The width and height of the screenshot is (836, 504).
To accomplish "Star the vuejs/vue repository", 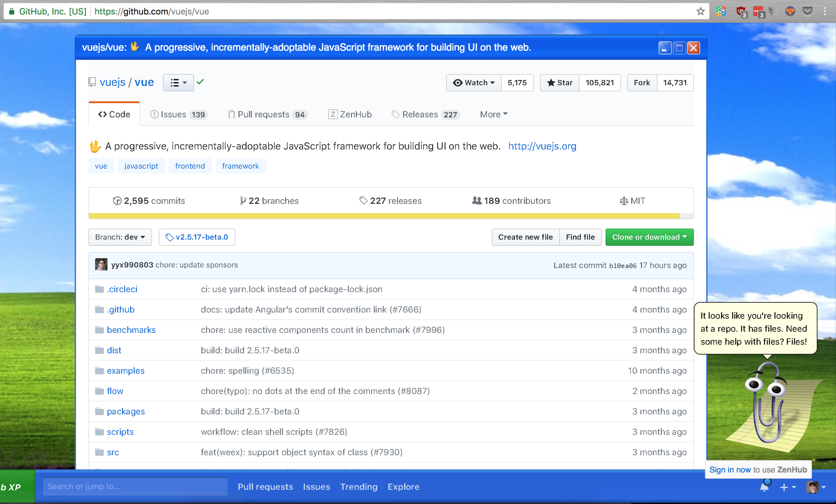I will [560, 83].
